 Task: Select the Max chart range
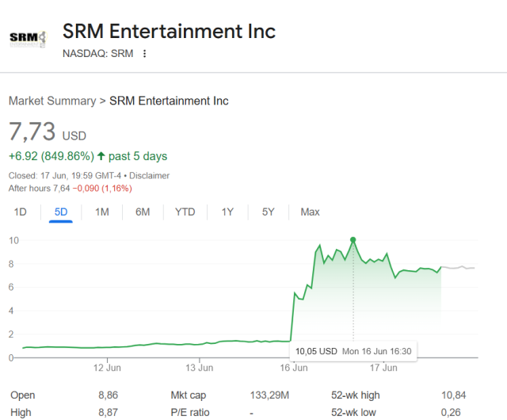tap(310, 212)
